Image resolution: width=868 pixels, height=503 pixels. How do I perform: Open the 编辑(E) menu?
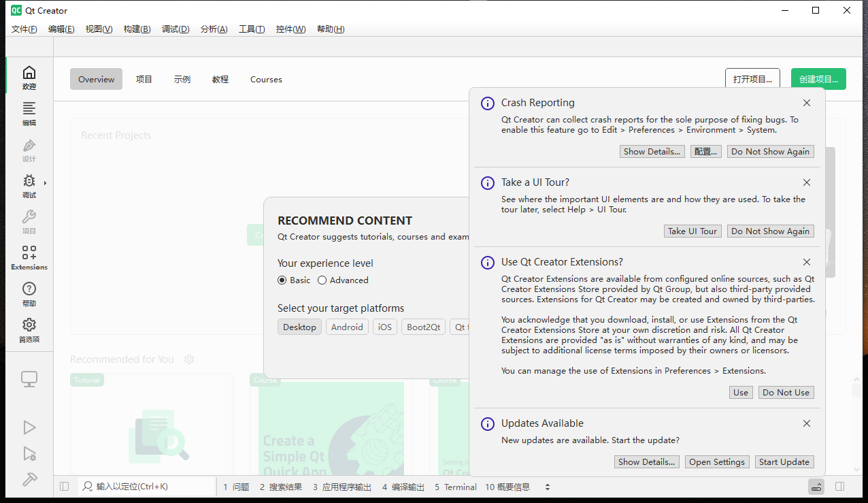tap(61, 29)
